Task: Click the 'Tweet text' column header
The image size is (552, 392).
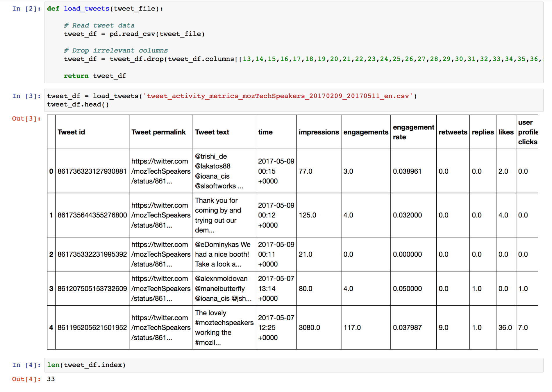Action: 212,132
